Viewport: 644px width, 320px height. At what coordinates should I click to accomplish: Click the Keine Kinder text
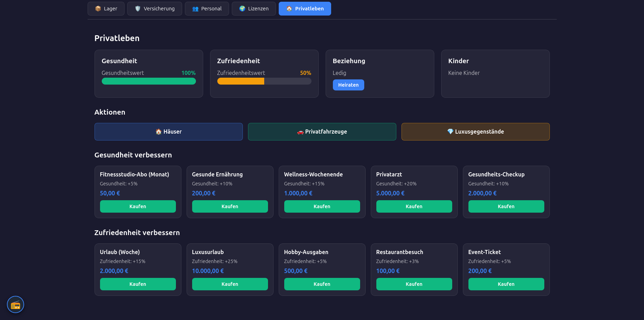(464, 73)
